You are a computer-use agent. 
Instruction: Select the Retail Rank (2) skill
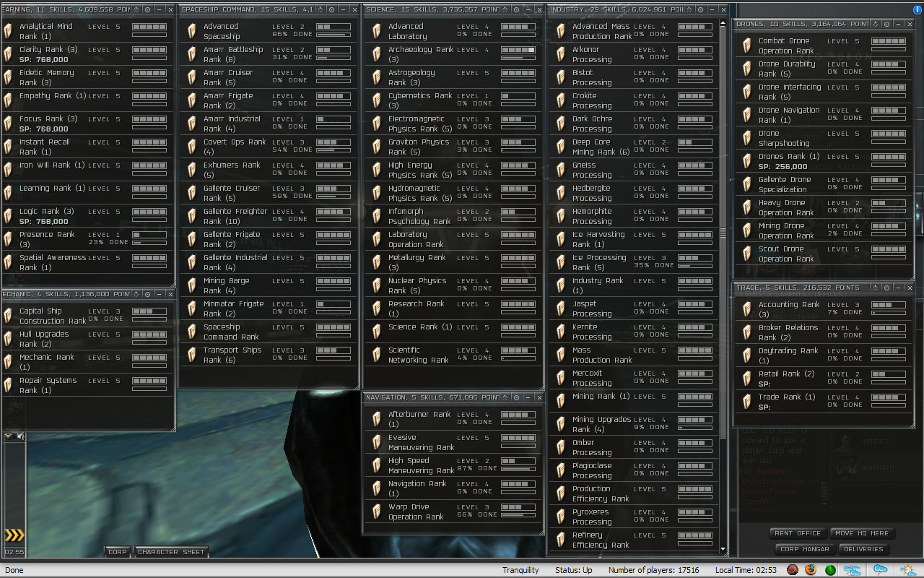824,379
